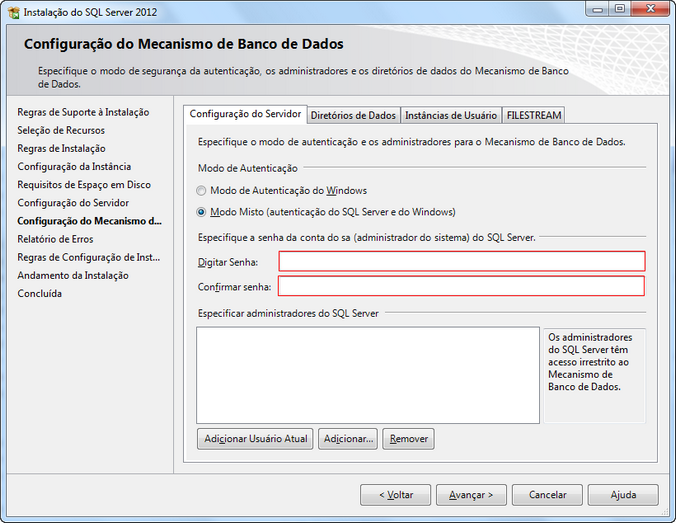Click Adicionar Usuário Atual button

click(255, 439)
